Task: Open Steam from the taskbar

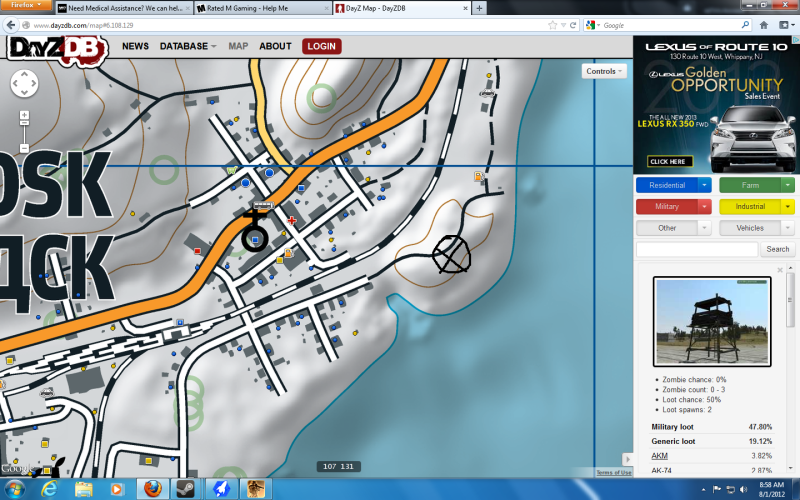Action: (185, 489)
